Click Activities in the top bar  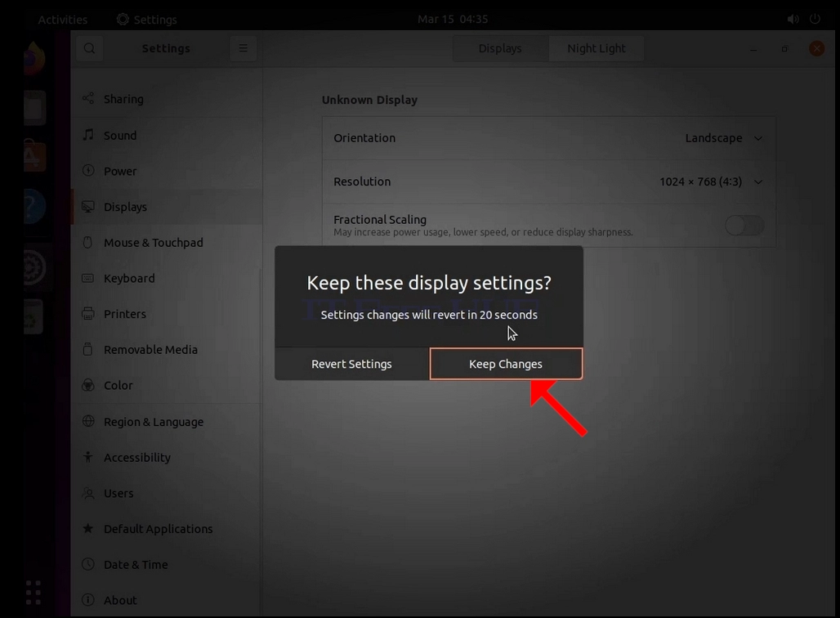pyautogui.click(x=63, y=20)
